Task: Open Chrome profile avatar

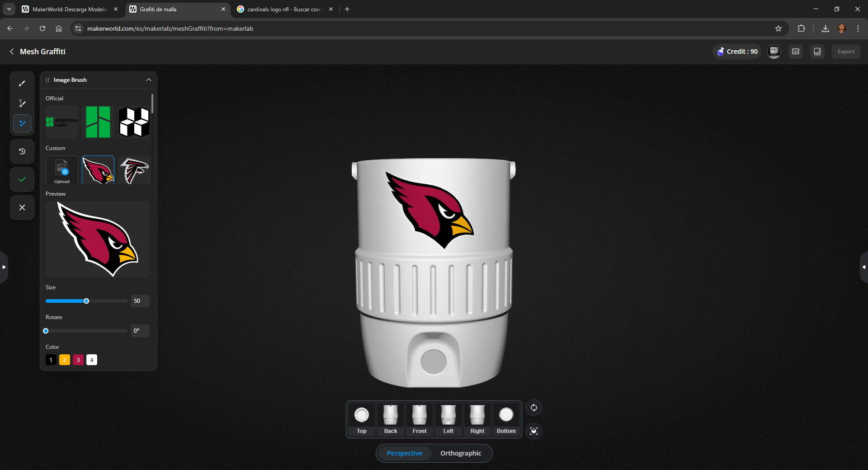Action: pyautogui.click(x=842, y=28)
